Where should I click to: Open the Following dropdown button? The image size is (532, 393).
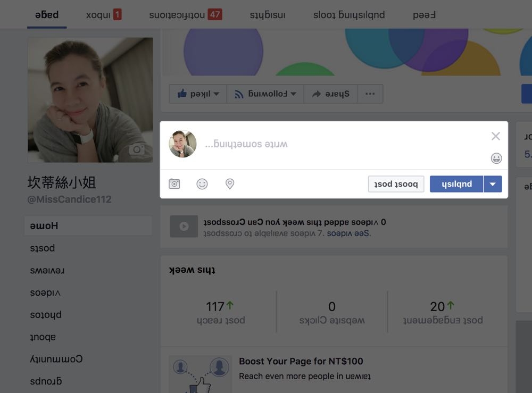coord(265,94)
